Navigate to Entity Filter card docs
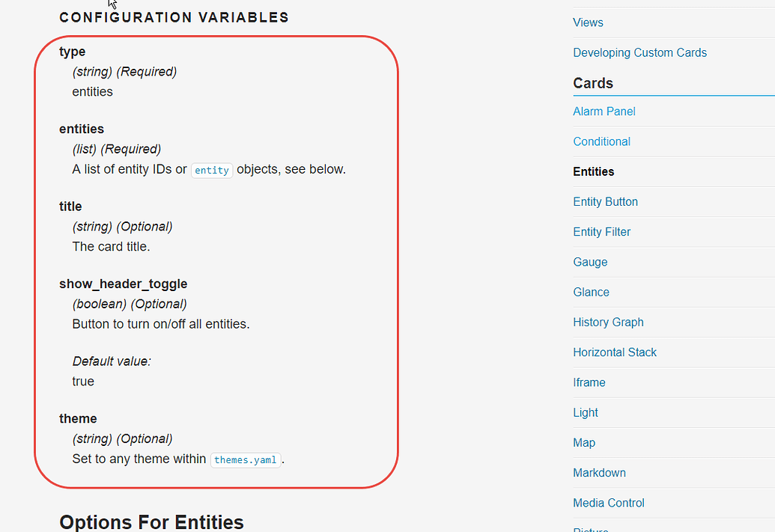Screen dimensions: 775x532 click(x=601, y=232)
